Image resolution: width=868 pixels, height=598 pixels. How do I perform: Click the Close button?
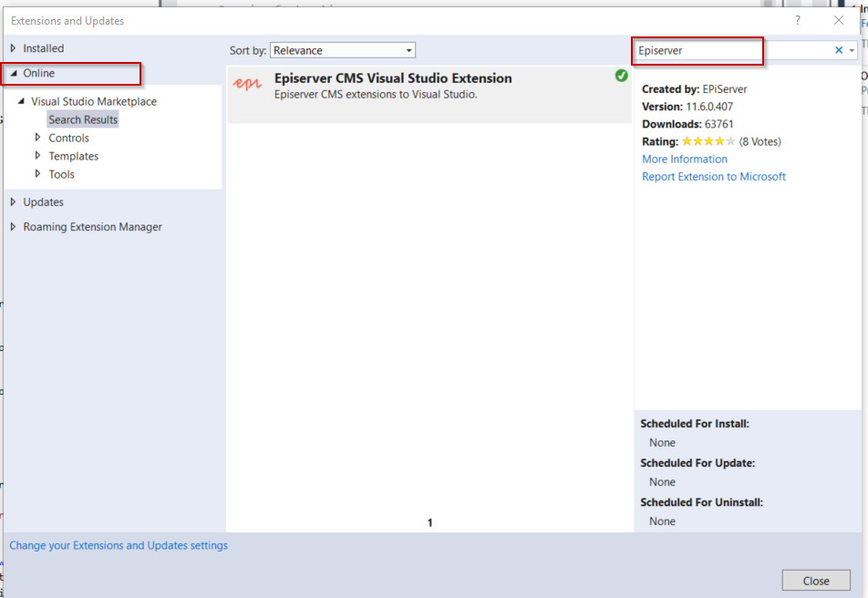[x=816, y=581]
